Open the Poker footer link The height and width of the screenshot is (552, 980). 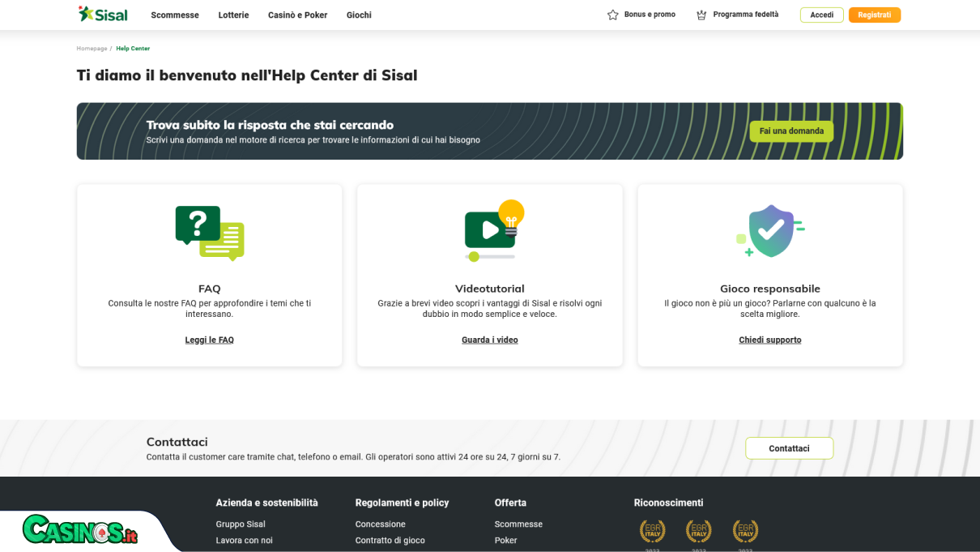point(506,541)
